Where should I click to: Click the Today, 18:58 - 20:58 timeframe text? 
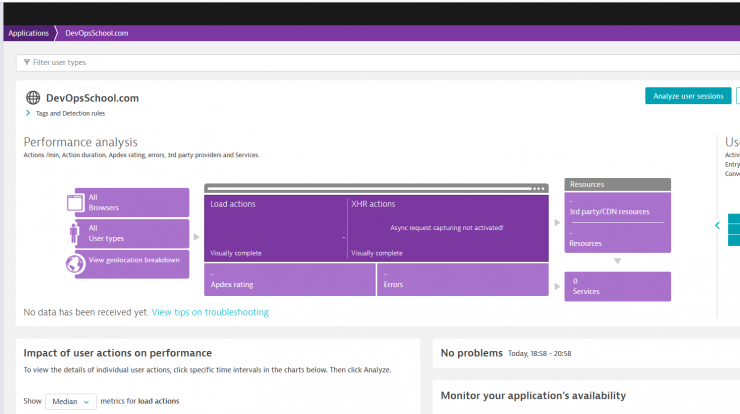pos(539,354)
